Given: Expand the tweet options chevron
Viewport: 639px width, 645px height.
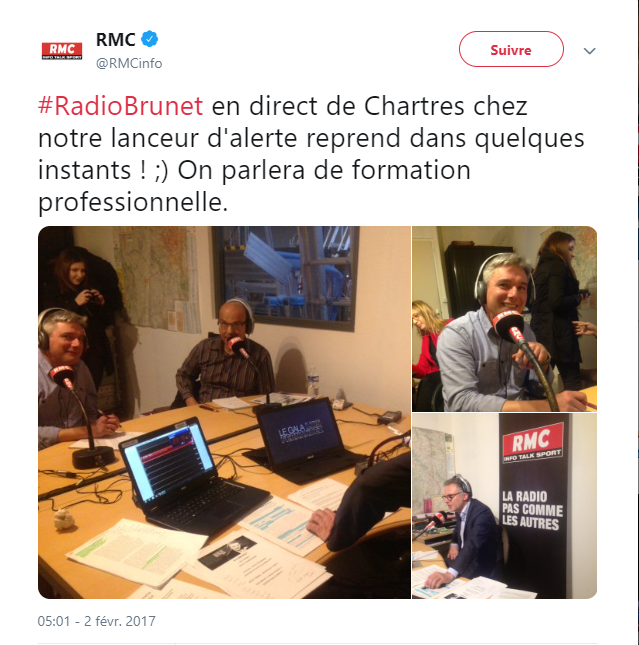Looking at the screenshot, I should coord(590,51).
